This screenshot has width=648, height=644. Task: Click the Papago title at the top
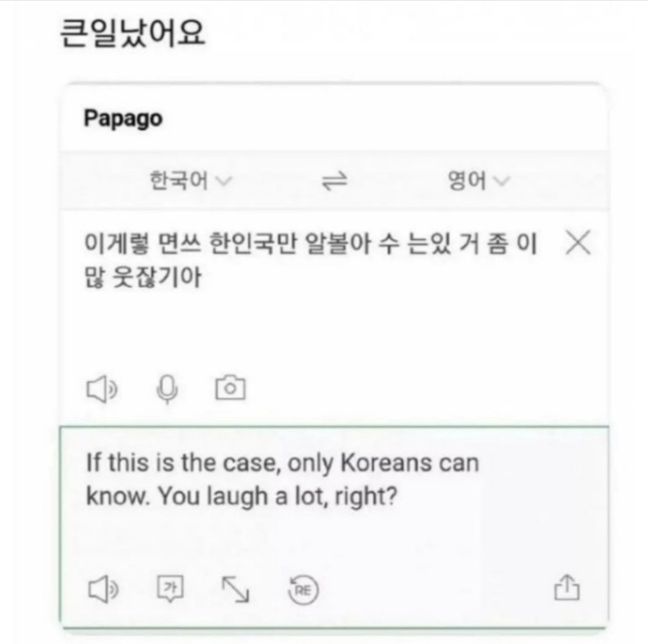[123, 119]
